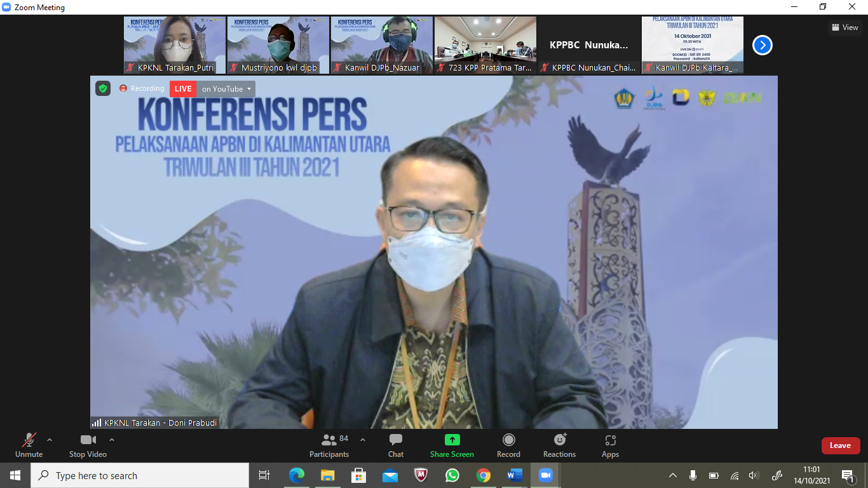Click the Type here to search field

pos(140,475)
